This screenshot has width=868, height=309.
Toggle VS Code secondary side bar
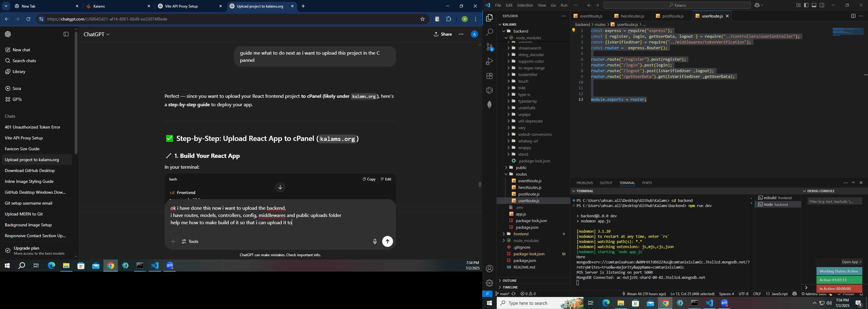click(822, 5)
